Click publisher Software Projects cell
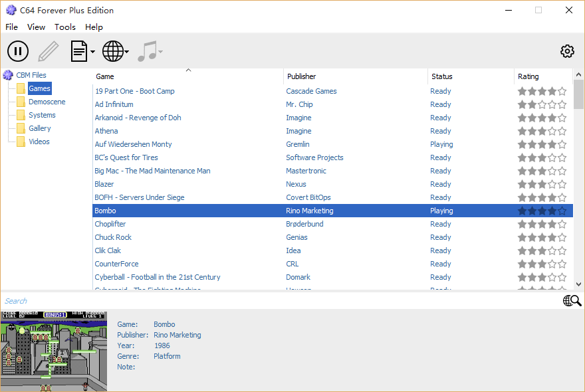585x392 pixels. click(314, 157)
